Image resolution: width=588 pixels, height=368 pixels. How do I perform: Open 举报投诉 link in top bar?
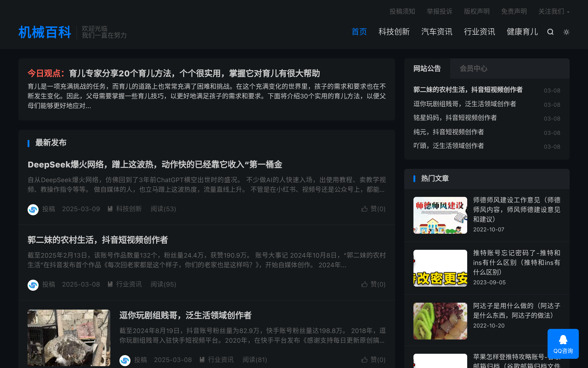439,11
